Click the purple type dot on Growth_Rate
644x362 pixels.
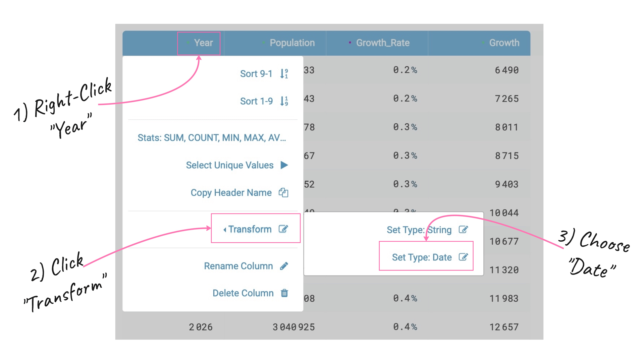(350, 43)
